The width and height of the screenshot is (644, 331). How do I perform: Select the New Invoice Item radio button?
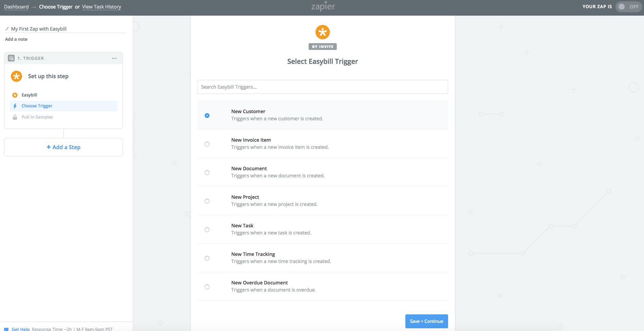click(x=207, y=144)
